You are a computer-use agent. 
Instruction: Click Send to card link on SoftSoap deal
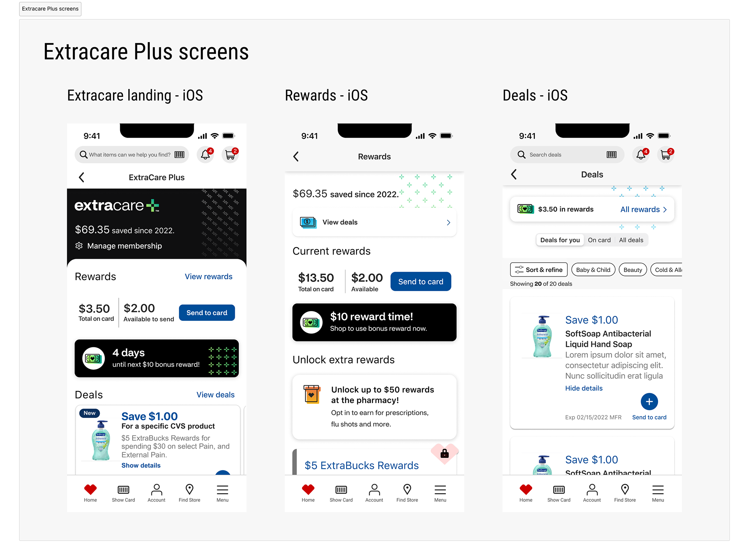649,417
